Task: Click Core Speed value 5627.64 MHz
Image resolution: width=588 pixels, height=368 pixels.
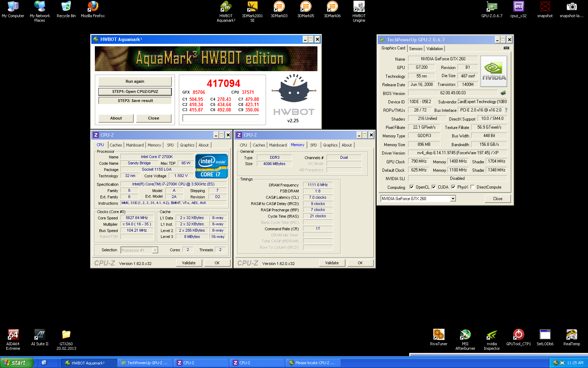Action: tap(137, 218)
